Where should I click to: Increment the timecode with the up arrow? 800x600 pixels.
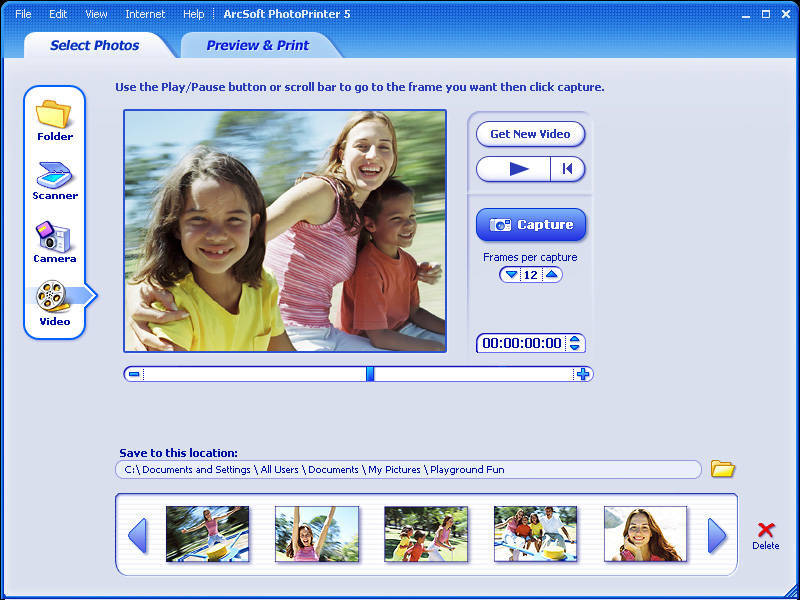[x=574, y=339]
